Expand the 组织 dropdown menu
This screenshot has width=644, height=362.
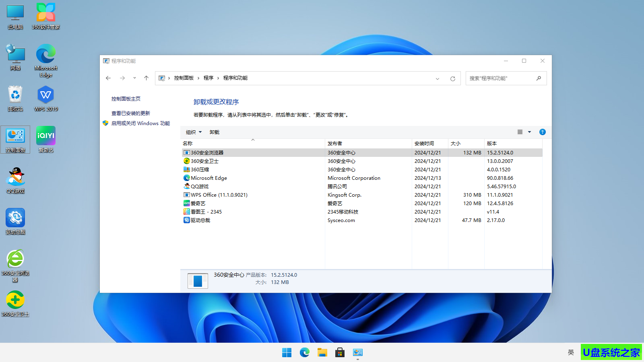pos(194,132)
